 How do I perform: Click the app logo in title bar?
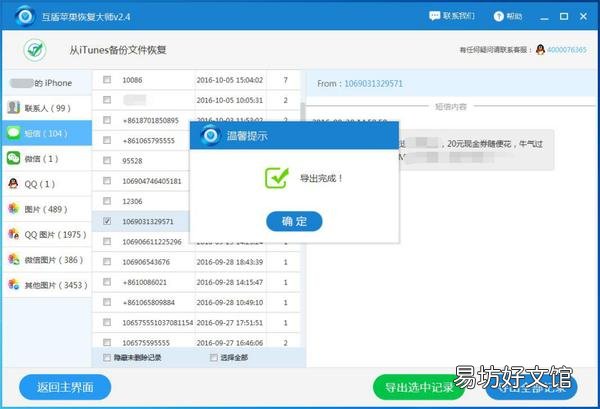click(x=25, y=16)
